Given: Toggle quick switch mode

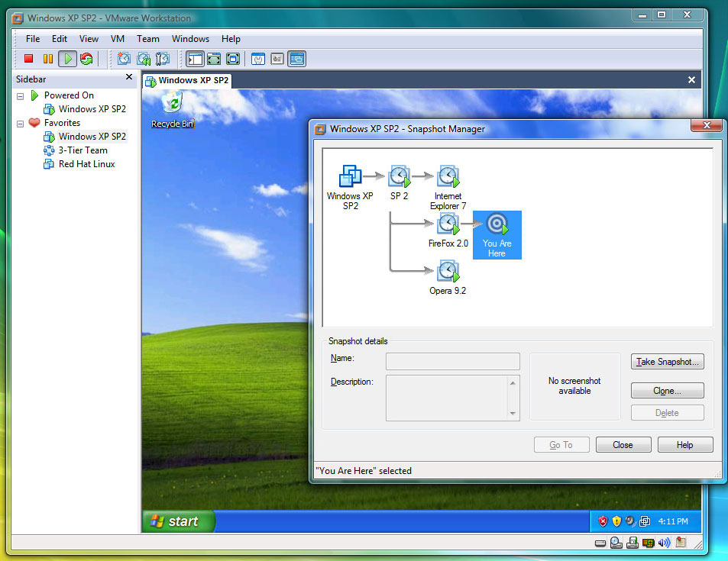Looking at the screenshot, I should point(233,59).
